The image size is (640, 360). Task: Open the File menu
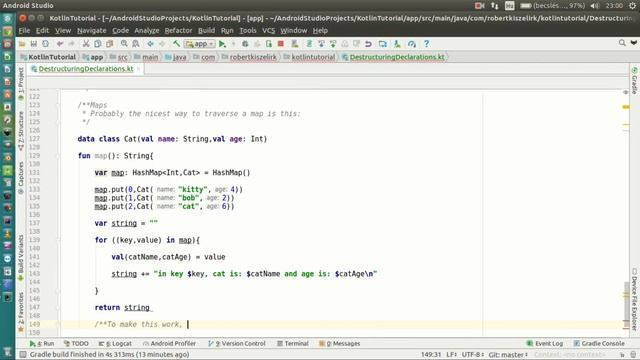(24, 31)
